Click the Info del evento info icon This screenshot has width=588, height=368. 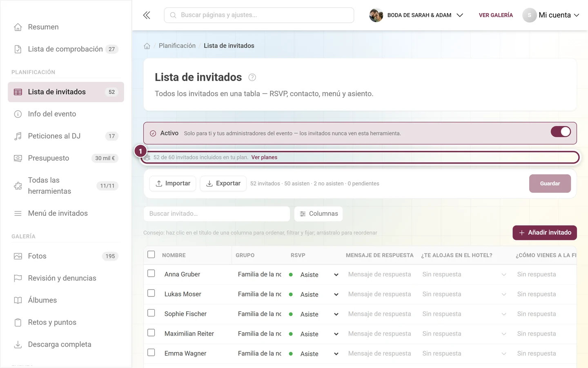click(x=18, y=114)
